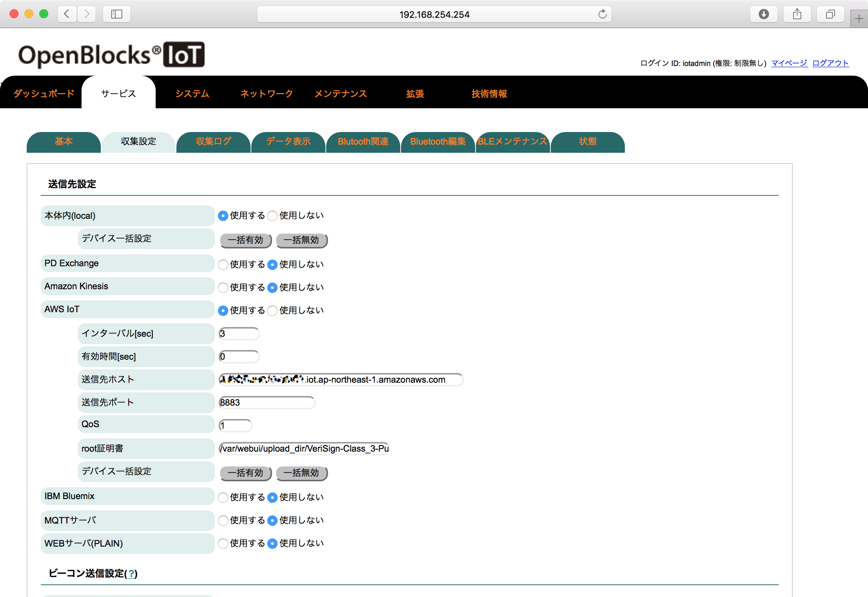Select 使用しない for AWS IoT
This screenshot has width=868, height=597.
(x=272, y=311)
